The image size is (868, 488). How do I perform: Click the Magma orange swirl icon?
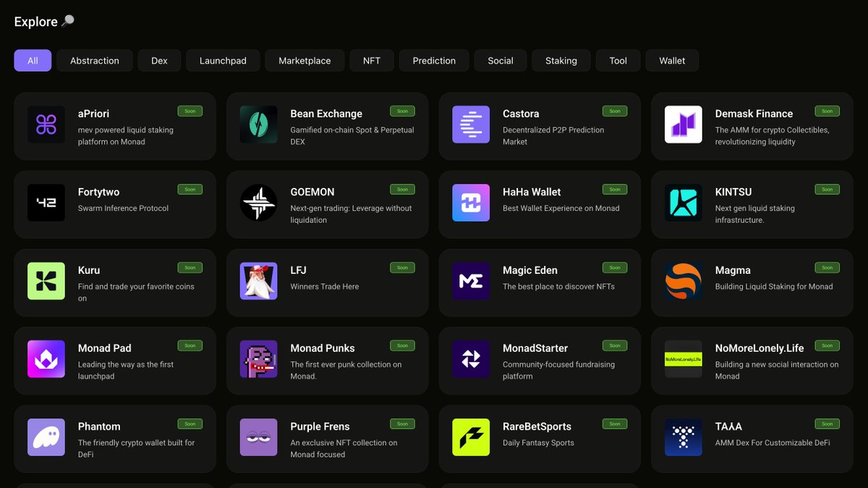pyautogui.click(x=684, y=281)
